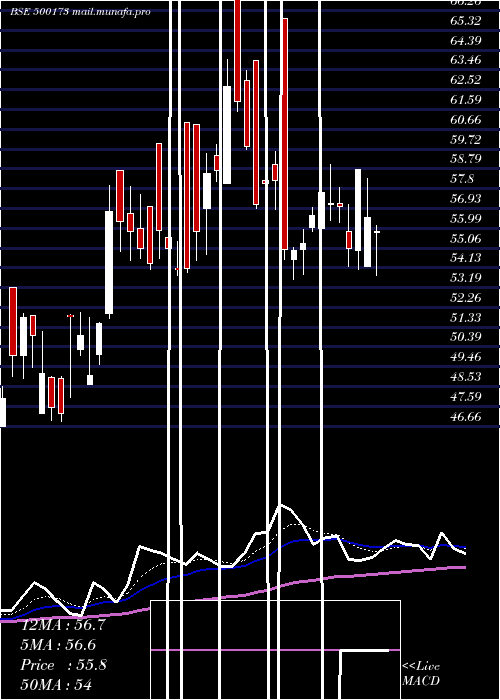This screenshot has height=700, width=500.
Task: Select the 62.52 price axis label
Action: [x=466, y=80]
